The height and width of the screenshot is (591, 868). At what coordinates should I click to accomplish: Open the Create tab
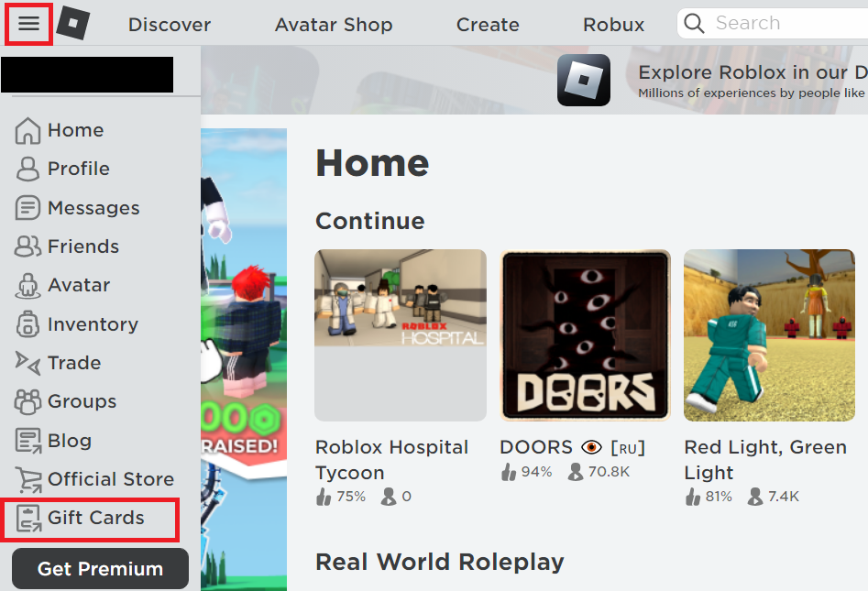[x=488, y=25]
